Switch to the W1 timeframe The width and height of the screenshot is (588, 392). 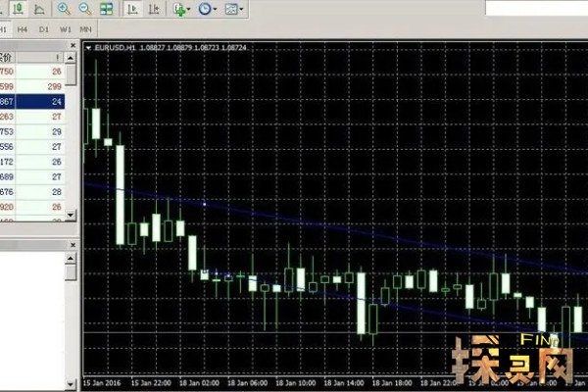coord(66,29)
